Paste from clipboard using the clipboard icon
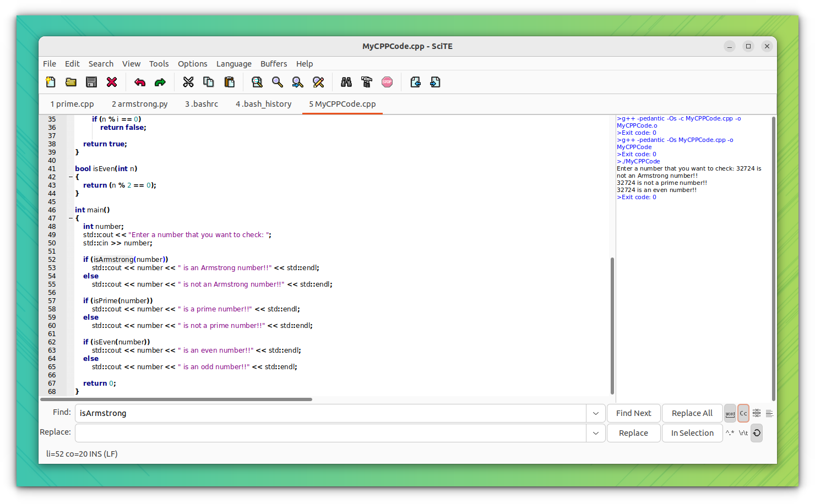The height and width of the screenshot is (504, 815). coord(230,81)
